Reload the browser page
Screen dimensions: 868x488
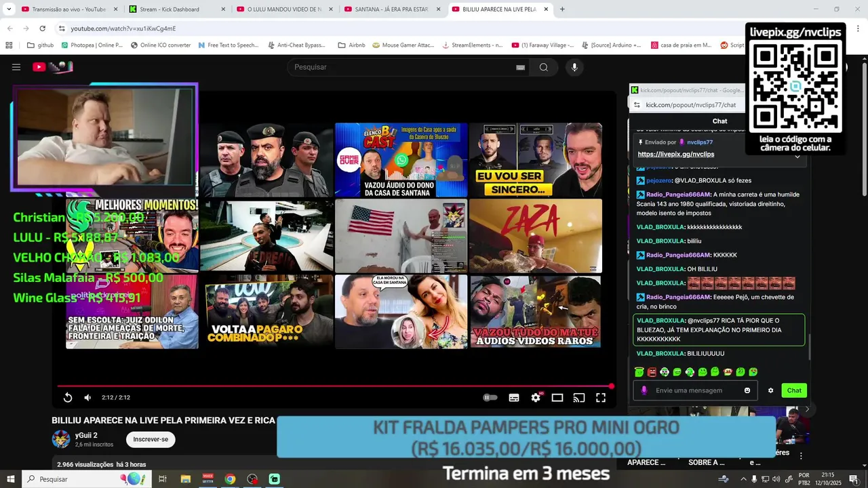point(42,28)
